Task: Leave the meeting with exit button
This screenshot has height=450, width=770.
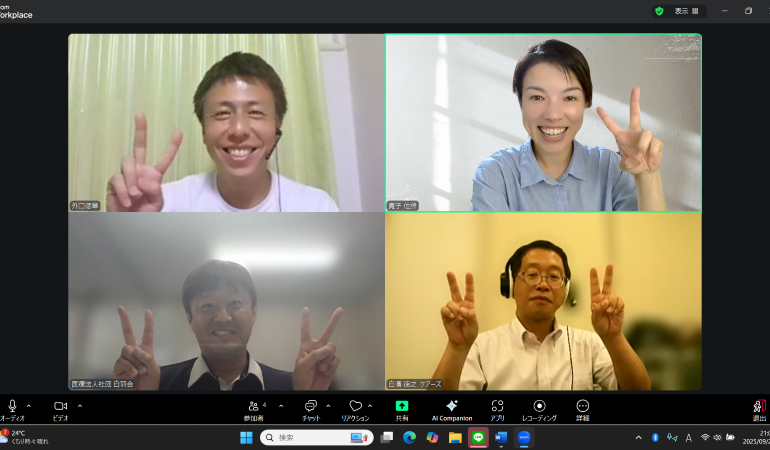Action: [x=759, y=407]
